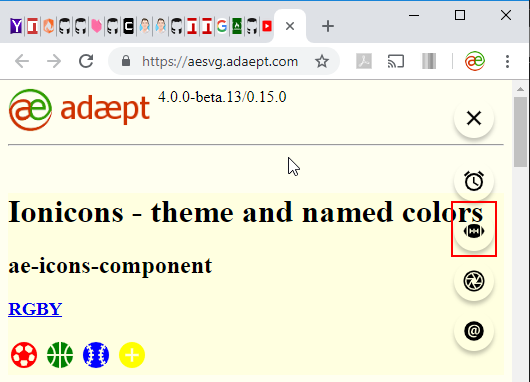This screenshot has width=530, height=382.
Task: Switch to the Yahoo tab
Action: click(16, 26)
